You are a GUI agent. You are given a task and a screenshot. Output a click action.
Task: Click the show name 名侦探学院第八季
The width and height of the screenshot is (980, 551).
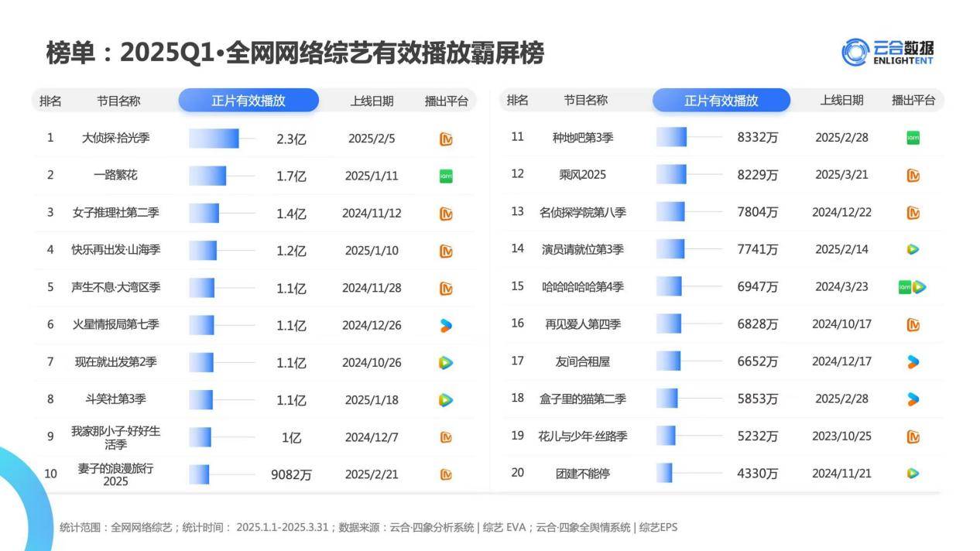(583, 212)
